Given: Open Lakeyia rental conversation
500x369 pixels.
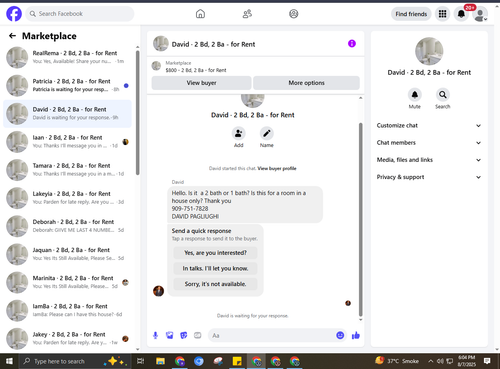Looking at the screenshot, I should tap(67, 198).
